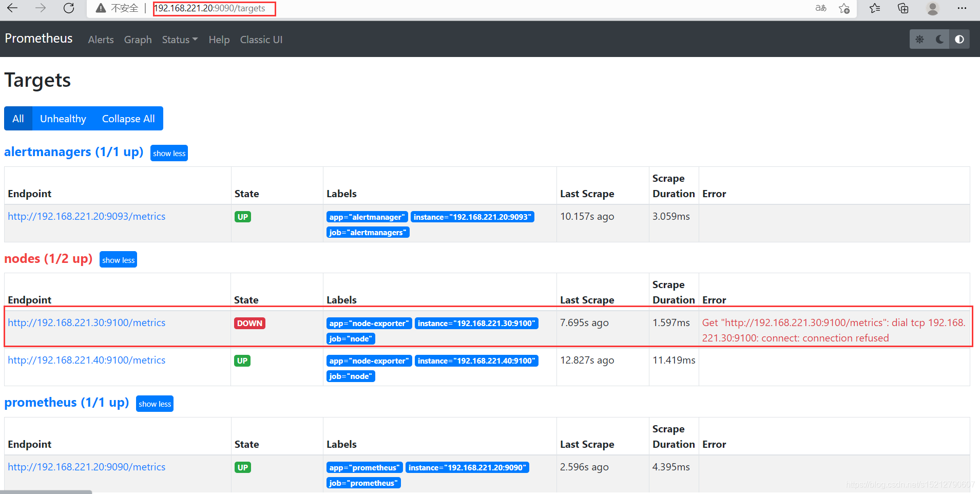Click the nodes (1/2 up) heading
The width and height of the screenshot is (980, 494).
[x=48, y=258]
